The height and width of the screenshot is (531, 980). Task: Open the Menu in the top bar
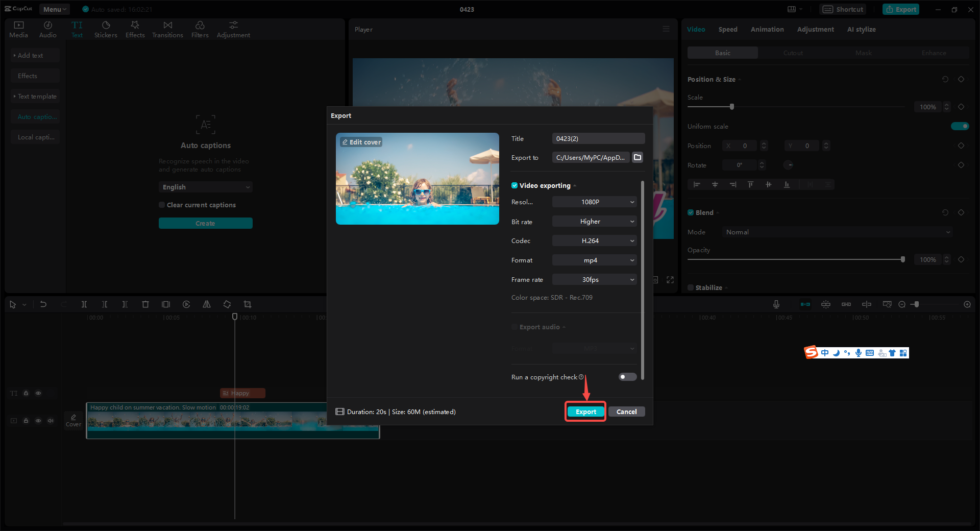[54, 9]
